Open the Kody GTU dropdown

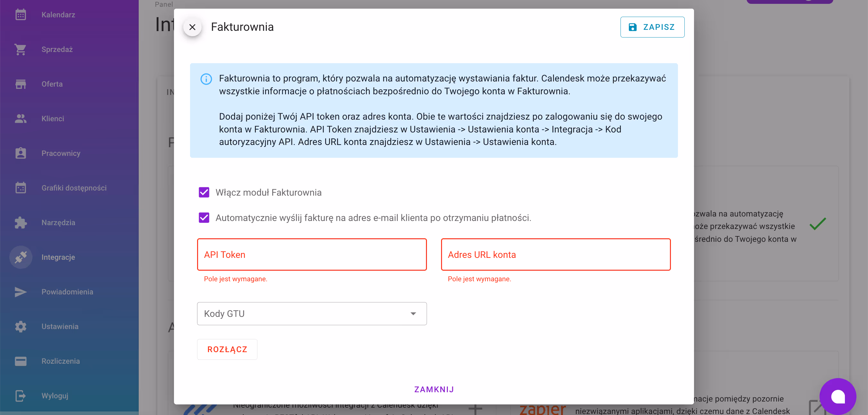pyautogui.click(x=311, y=313)
